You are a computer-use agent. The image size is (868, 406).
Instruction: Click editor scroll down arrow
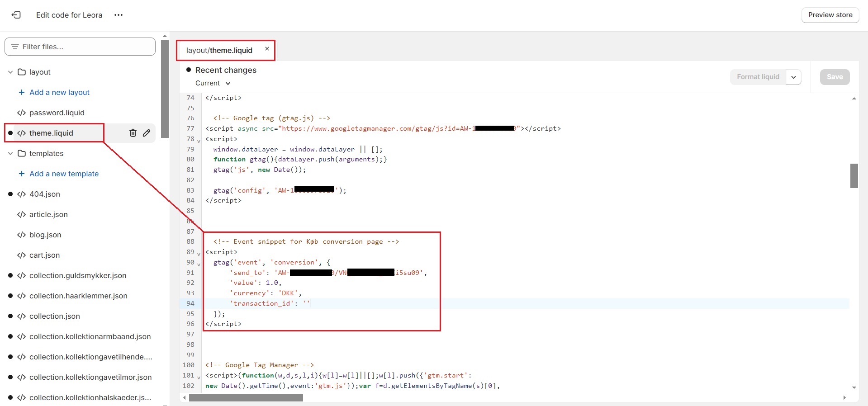coord(854,387)
